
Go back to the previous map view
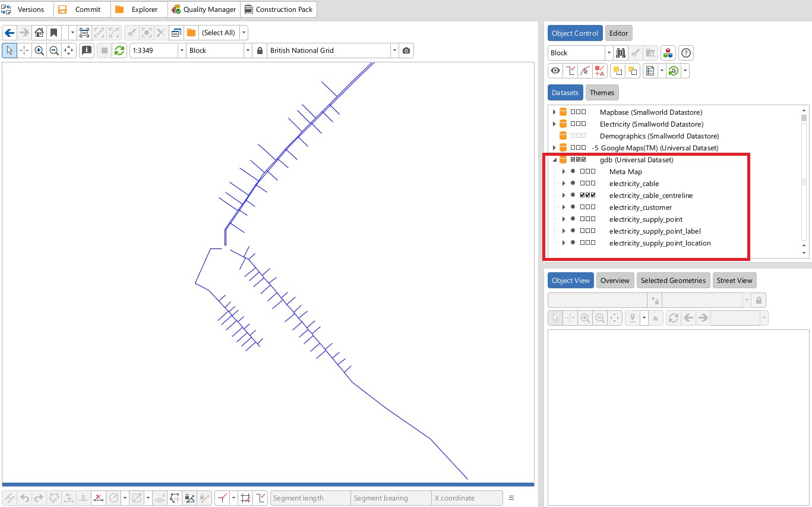[10, 33]
